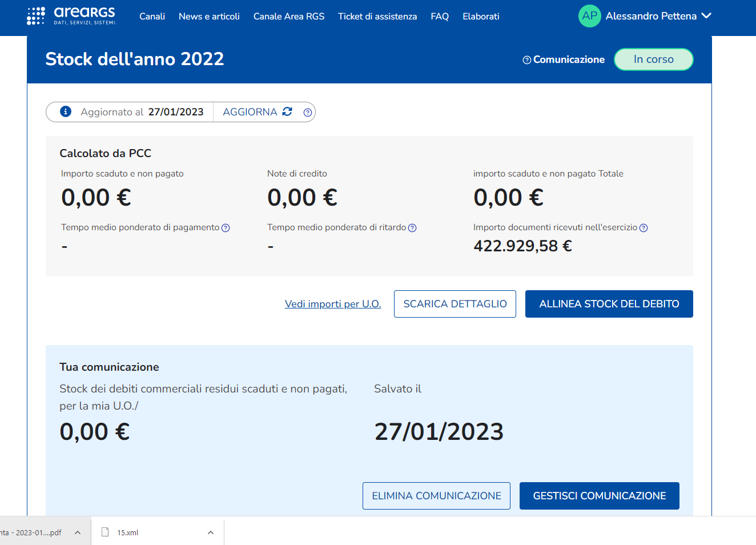This screenshot has height=545, width=756.
Task: Click the In corso status badge
Action: tap(653, 59)
